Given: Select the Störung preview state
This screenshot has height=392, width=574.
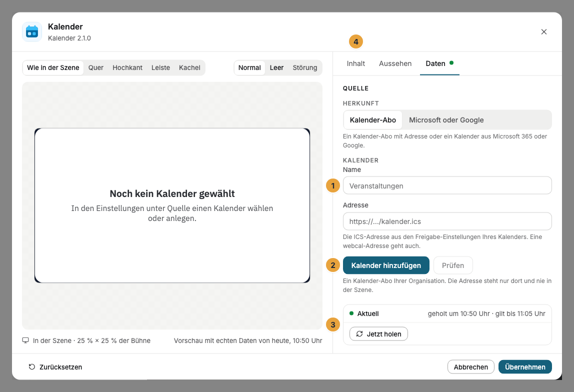Looking at the screenshot, I should point(305,67).
